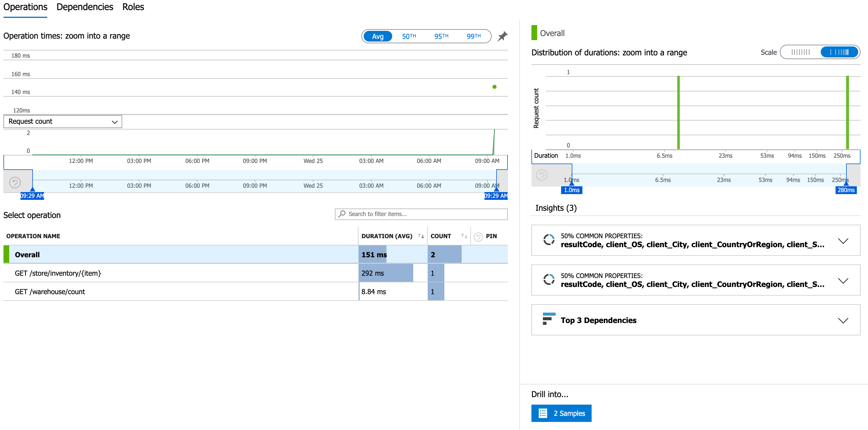The width and height of the screenshot is (868, 430).
Task: Switch chart to 99th percentile
Action: coord(473,36)
